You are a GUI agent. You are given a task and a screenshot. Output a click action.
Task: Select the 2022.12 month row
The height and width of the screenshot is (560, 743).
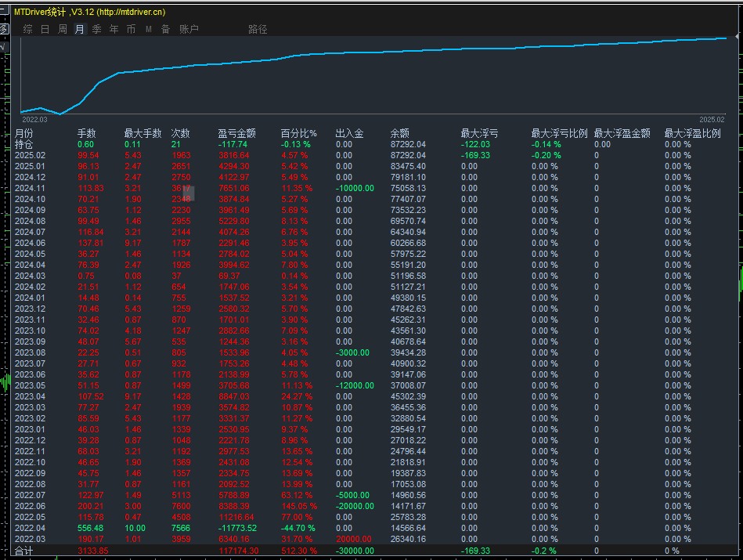point(31,440)
